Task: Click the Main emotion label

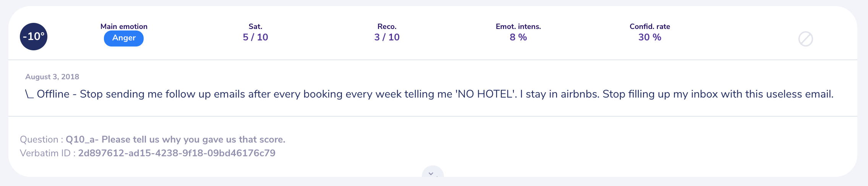Action: click(x=124, y=26)
